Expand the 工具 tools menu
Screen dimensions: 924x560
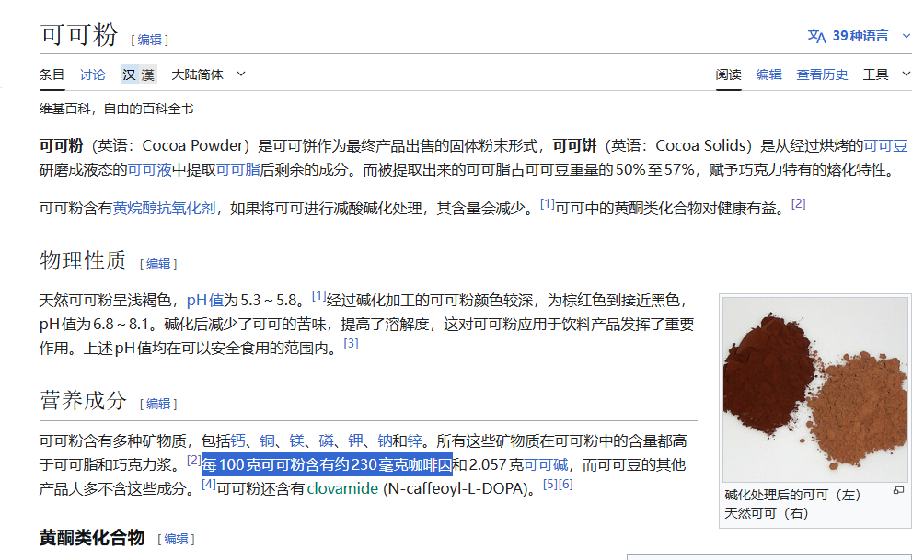pyautogui.click(x=886, y=74)
